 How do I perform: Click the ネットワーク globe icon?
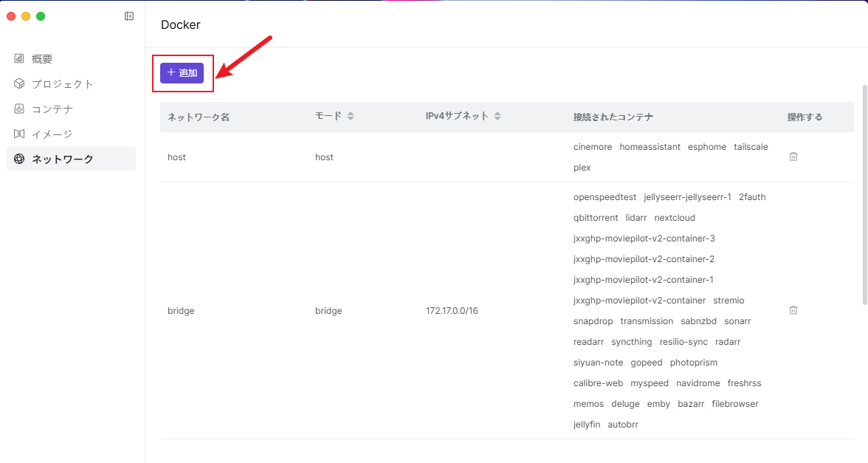tap(19, 159)
